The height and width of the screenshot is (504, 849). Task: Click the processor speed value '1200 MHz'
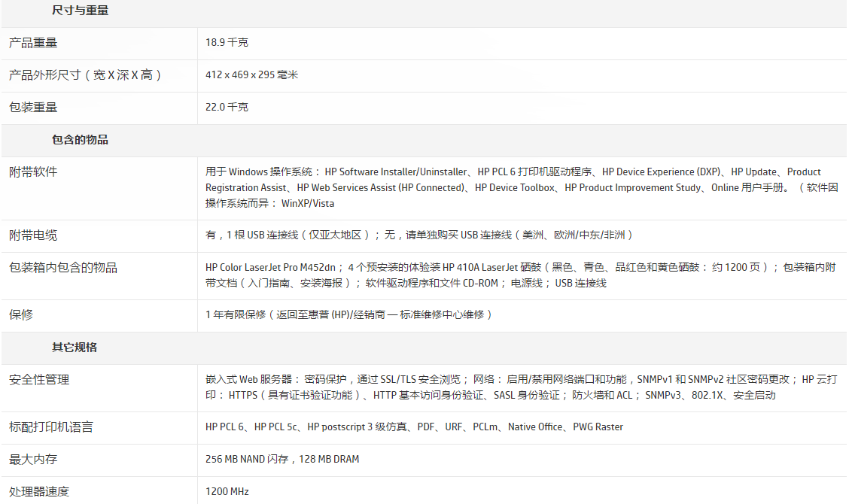click(227, 491)
